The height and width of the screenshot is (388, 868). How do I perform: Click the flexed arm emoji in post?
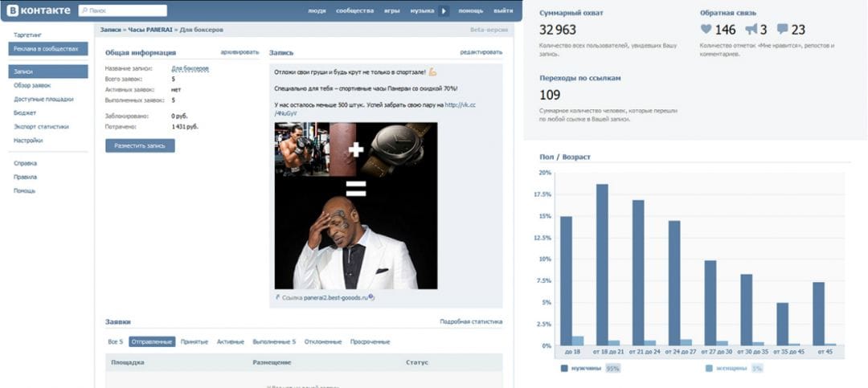click(433, 72)
